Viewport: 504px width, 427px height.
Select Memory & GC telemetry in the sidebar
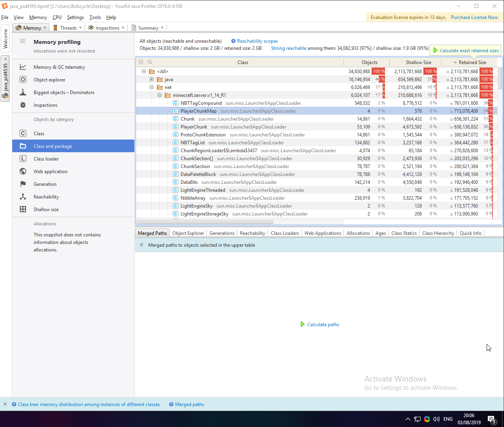(60, 67)
